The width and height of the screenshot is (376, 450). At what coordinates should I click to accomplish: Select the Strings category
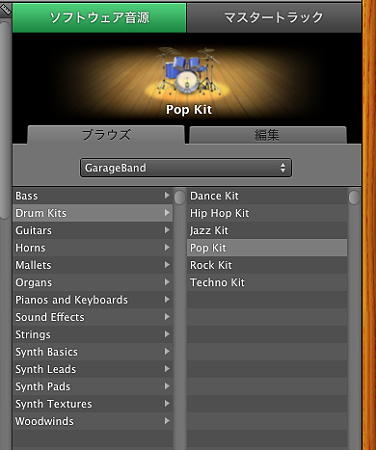click(x=93, y=334)
